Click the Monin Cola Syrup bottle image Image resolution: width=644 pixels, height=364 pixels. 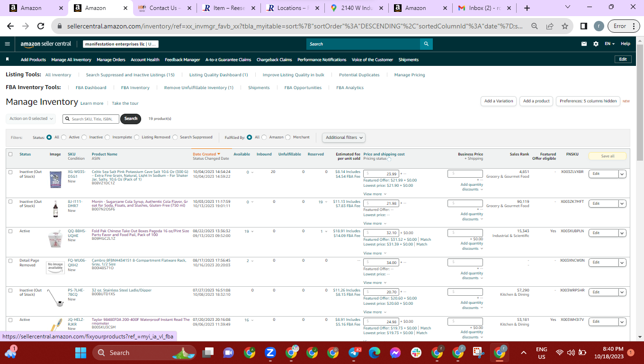coord(55,209)
